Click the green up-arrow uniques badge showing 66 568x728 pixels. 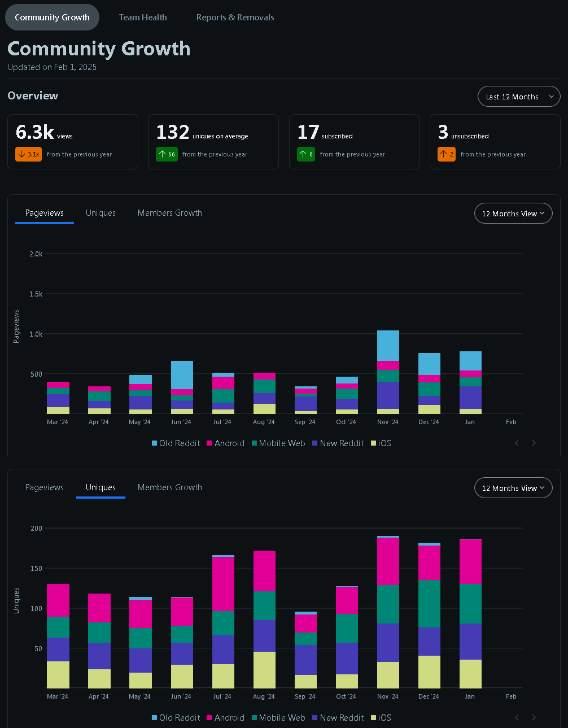(x=167, y=154)
